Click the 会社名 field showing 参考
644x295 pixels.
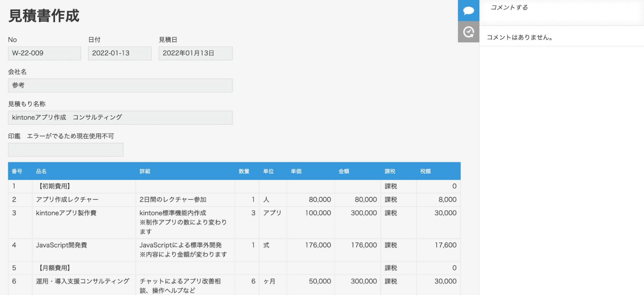tap(120, 86)
